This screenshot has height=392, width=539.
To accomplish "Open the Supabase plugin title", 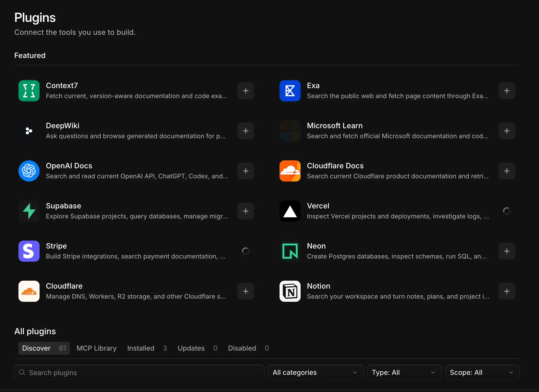I will 63,206.
